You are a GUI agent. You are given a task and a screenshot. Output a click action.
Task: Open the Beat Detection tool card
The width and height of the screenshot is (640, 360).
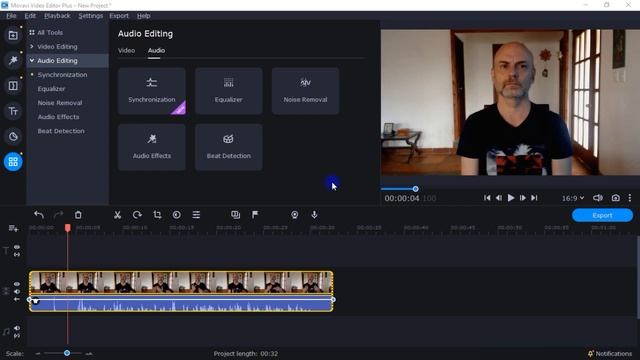coord(229,147)
